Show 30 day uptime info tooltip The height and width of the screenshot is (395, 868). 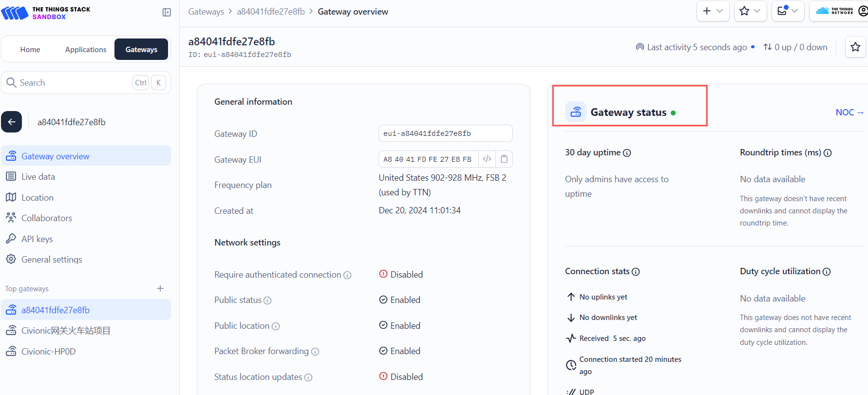pos(627,153)
